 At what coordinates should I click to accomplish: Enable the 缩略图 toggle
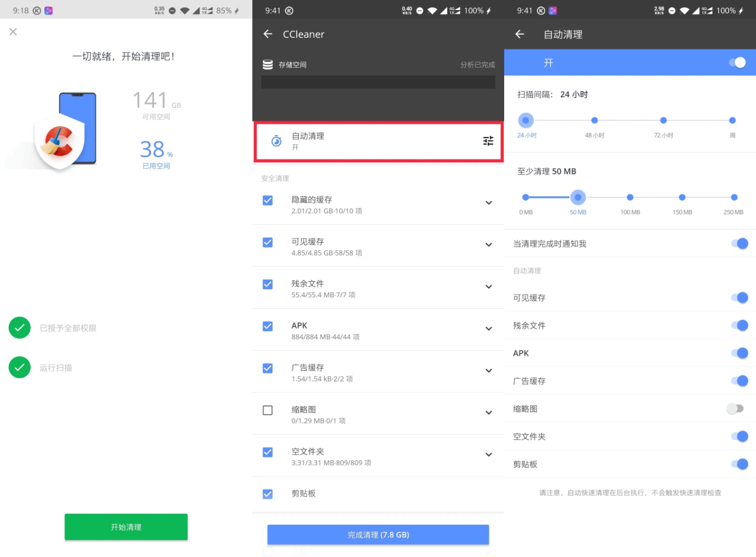(x=735, y=408)
